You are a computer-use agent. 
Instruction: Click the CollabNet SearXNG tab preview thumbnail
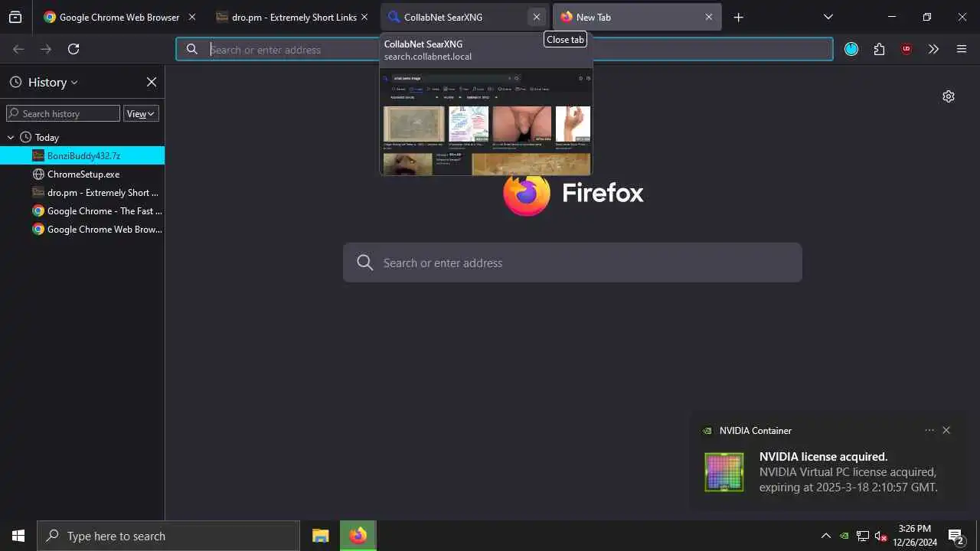486,122
